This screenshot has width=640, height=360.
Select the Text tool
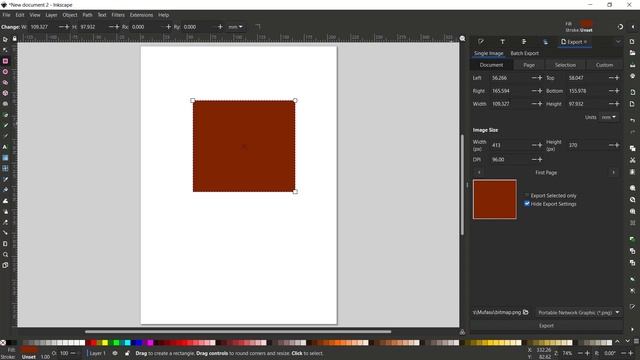(x=5, y=147)
